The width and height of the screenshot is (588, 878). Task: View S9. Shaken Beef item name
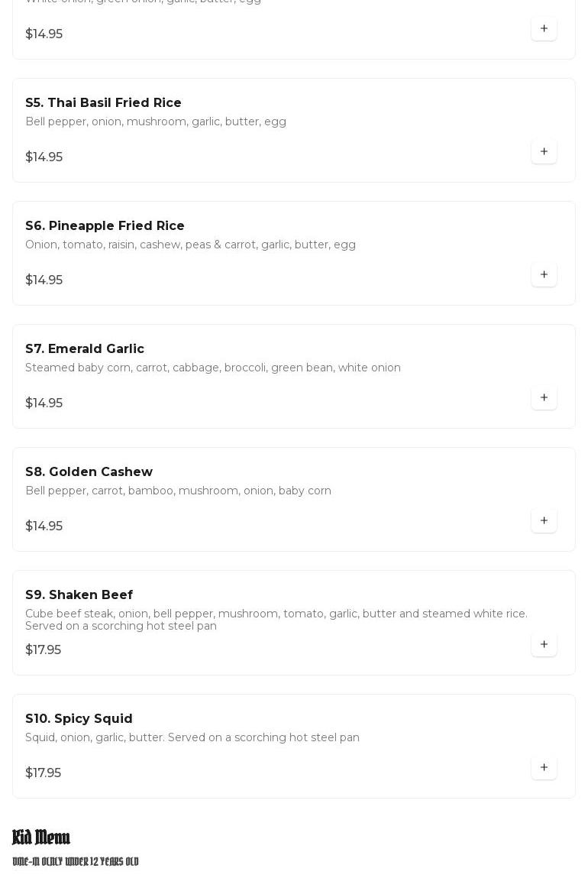coord(79,595)
